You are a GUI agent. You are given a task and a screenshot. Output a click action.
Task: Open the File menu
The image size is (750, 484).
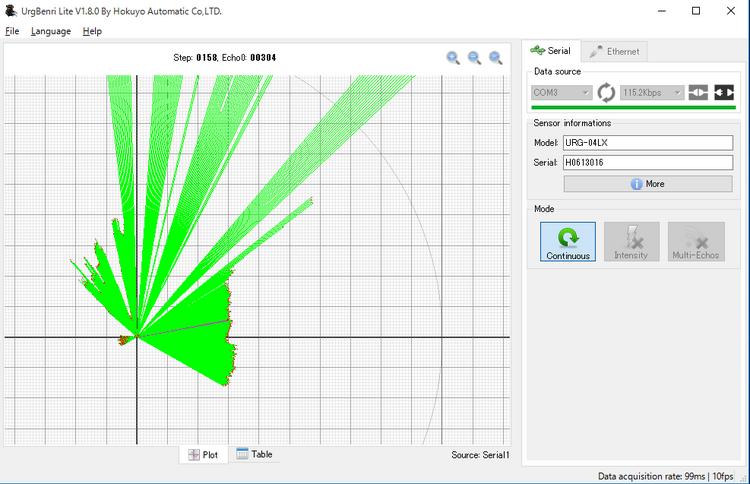tap(12, 31)
